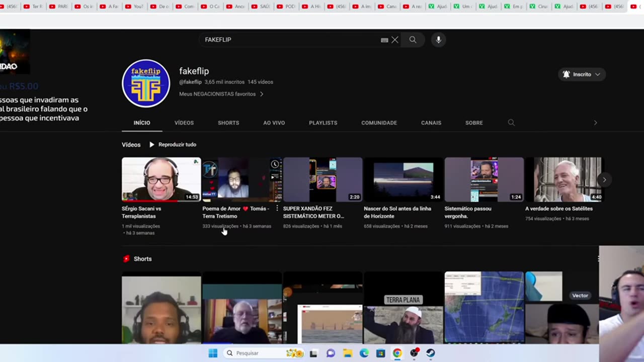644x362 pixels.
Task: Click the Windows taskbar Pesquisar search box
Action: (263, 353)
